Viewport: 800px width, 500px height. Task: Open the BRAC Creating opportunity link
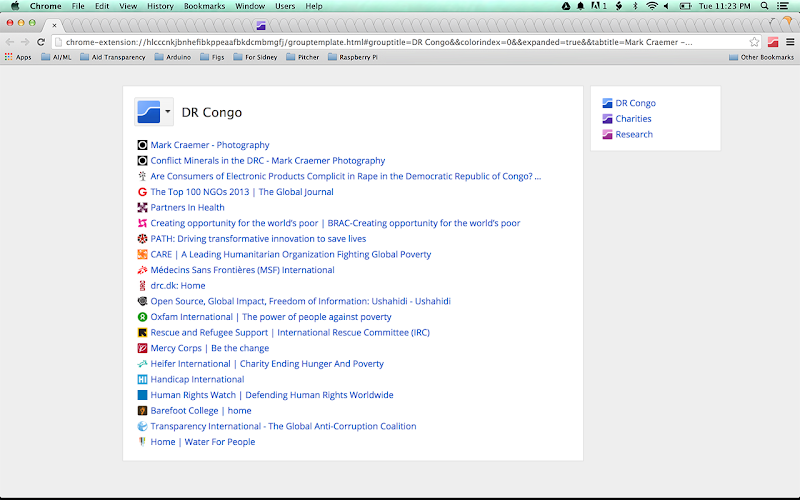(x=335, y=223)
